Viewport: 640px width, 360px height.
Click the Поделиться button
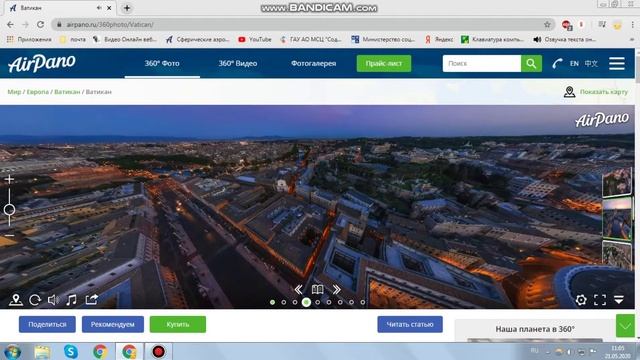click(47, 324)
